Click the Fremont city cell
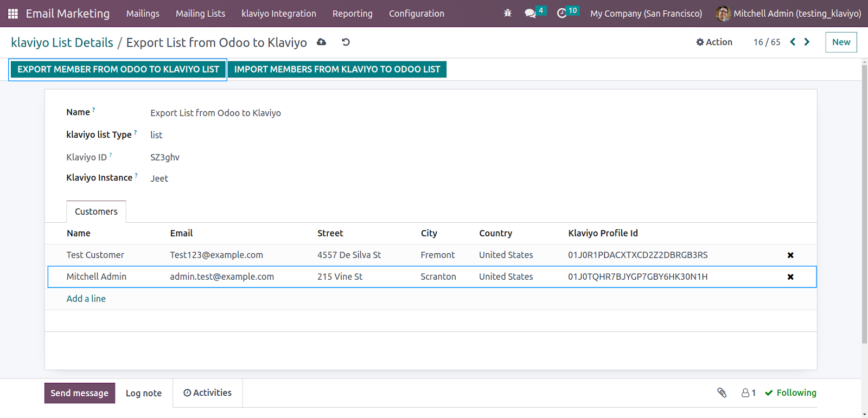Image resolution: width=868 pixels, height=418 pixels. [438, 255]
